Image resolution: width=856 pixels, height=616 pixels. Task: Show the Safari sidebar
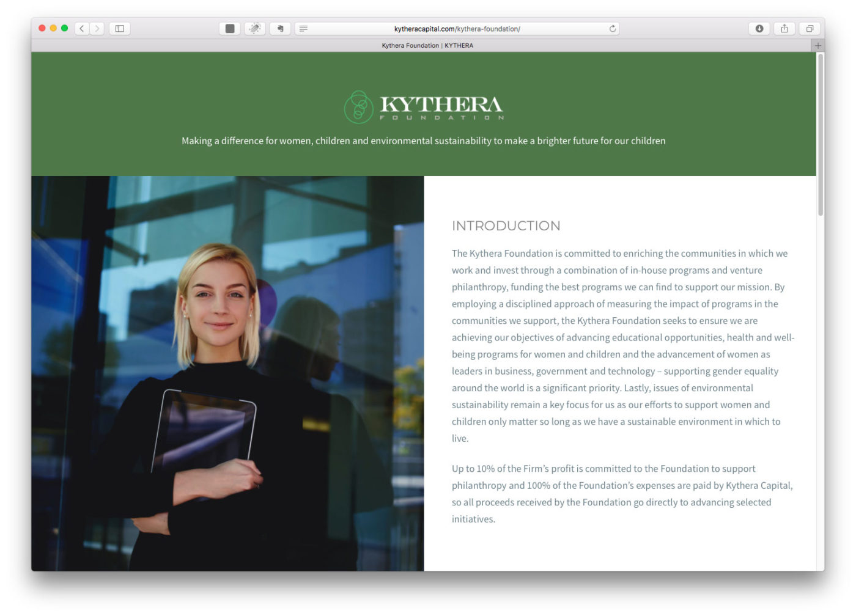[x=120, y=29]
